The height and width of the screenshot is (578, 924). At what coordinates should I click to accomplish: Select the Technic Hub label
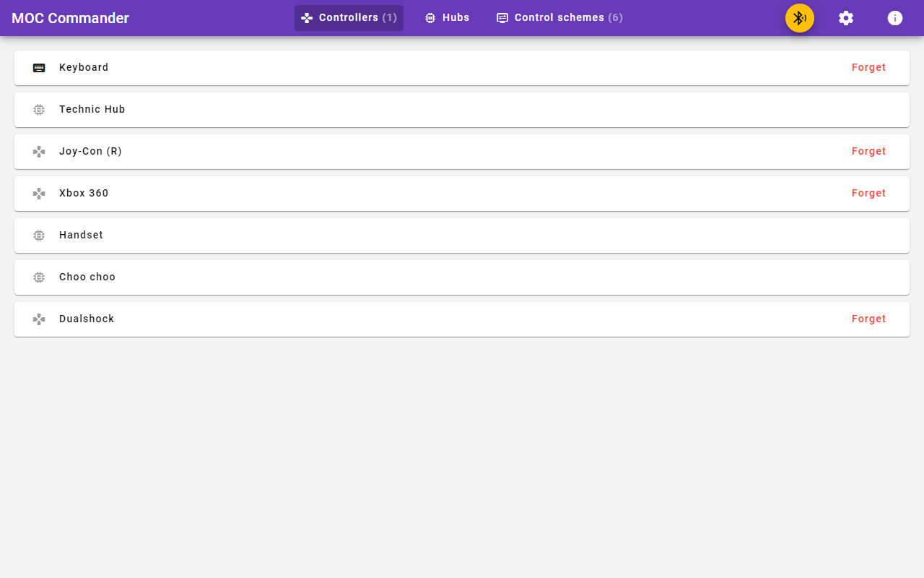tap(92, 109)
